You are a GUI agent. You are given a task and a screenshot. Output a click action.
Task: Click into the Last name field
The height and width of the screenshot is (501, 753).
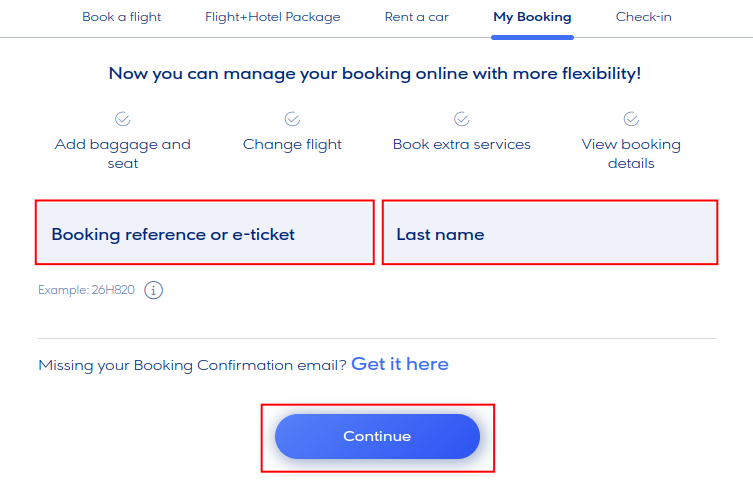click(x=550, y=234)
